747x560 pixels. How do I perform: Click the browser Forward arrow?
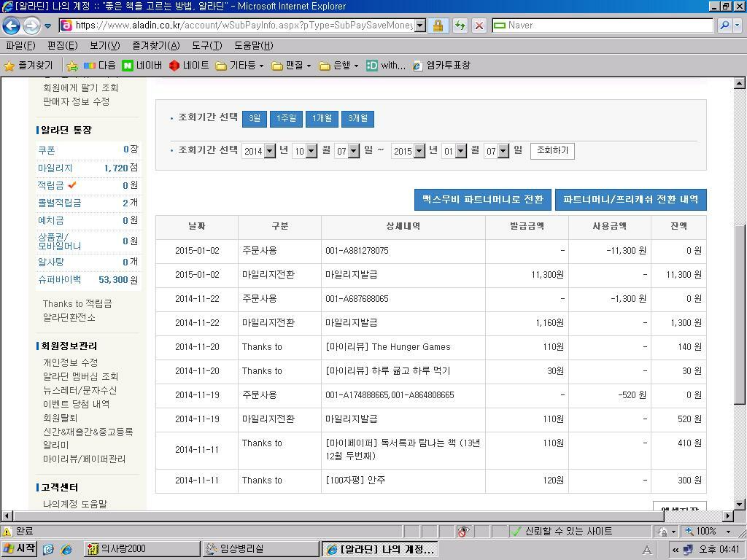point(31,26)
